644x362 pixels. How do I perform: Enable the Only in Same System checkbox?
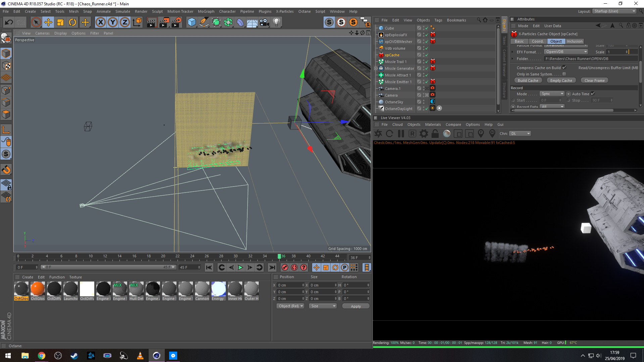564,74
